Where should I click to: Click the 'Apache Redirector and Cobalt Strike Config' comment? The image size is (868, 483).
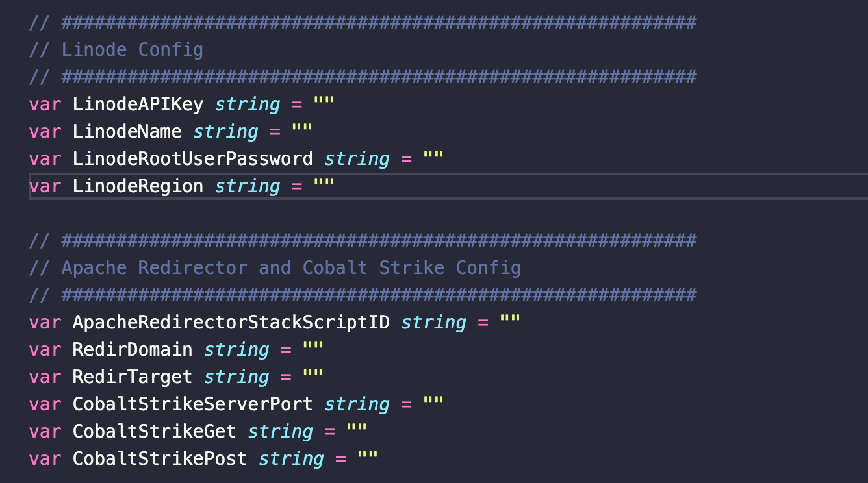click(290, 268)
